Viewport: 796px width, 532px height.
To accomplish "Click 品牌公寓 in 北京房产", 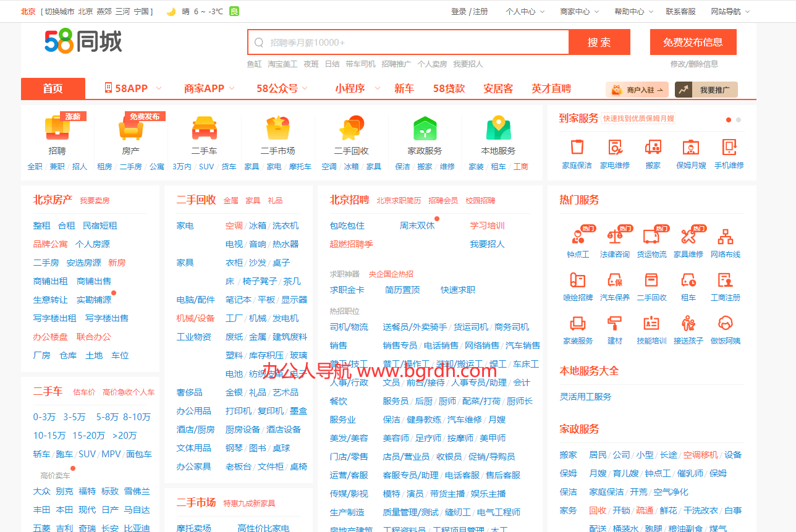I will (x=50, y=244).
